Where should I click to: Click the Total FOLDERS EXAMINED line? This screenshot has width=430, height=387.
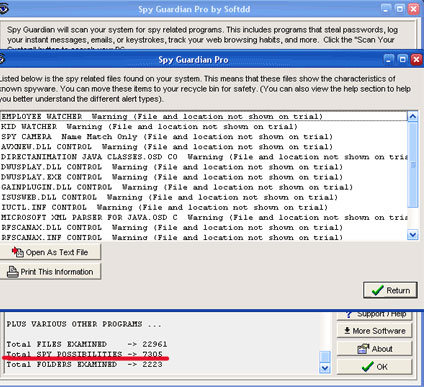[85, 364]
